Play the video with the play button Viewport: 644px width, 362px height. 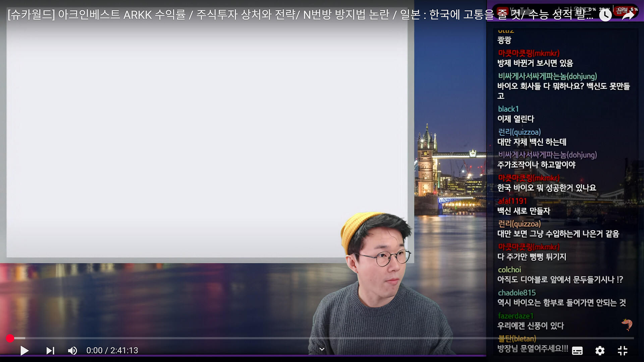(x=24, y=351)
